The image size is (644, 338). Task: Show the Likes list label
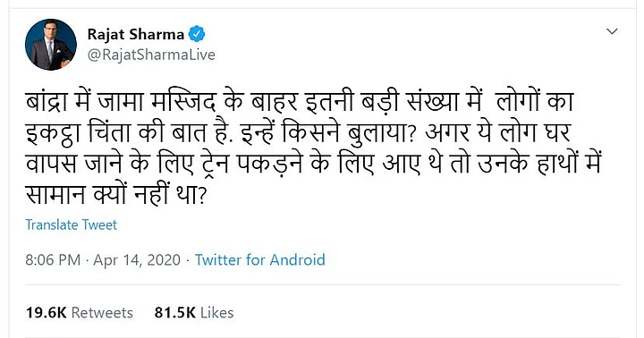[217, 313]
